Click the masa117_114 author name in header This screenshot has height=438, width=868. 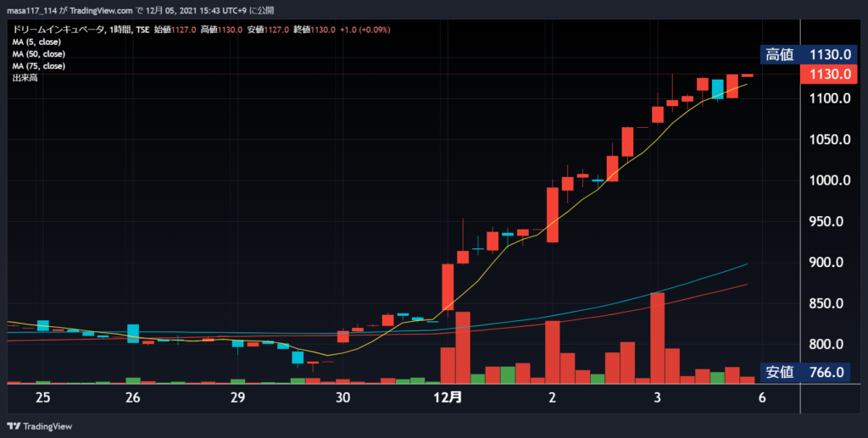click(x=31, y=10)
